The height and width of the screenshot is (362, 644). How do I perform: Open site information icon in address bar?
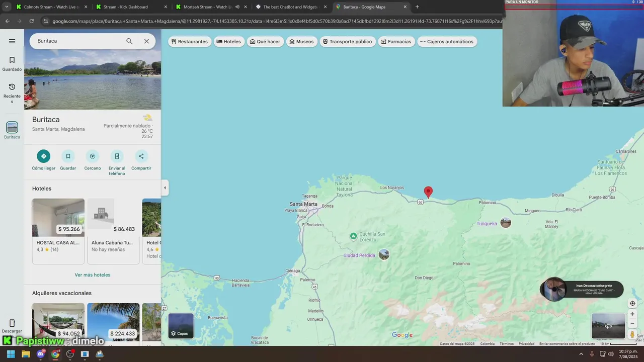tap(46, 21)
